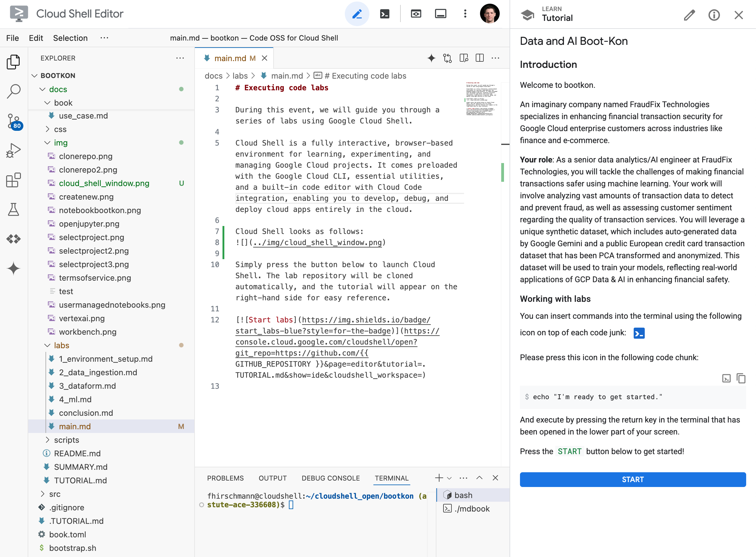Click the editor minimap preview
This screenshot has width=756, height=557.
point(481,99)
